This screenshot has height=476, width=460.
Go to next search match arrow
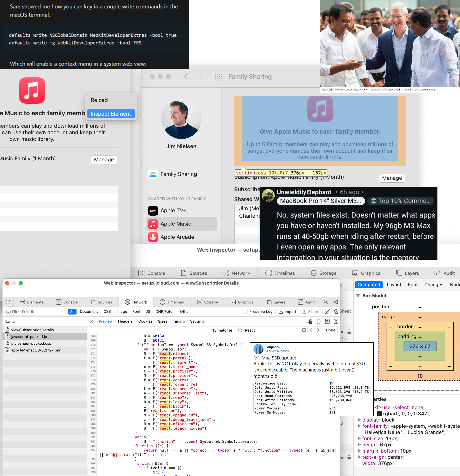pyautogui.click(x=319, y=330)
